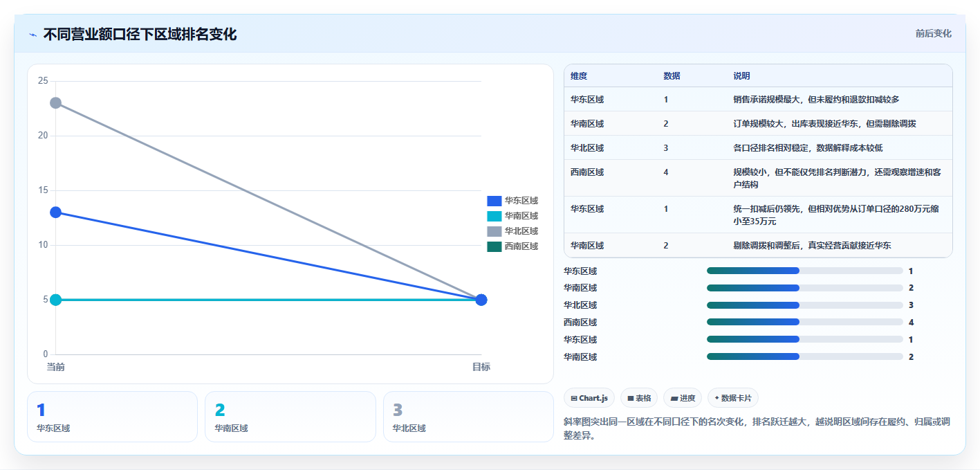Click 华东区域 in the 销售承诺规模最大 table row

(x=587, y=100)
